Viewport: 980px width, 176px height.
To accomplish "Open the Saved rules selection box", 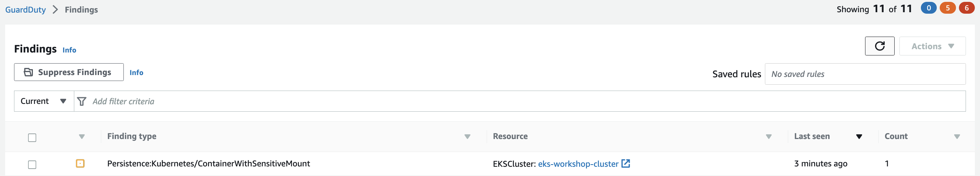I will (x=865, y=74).
